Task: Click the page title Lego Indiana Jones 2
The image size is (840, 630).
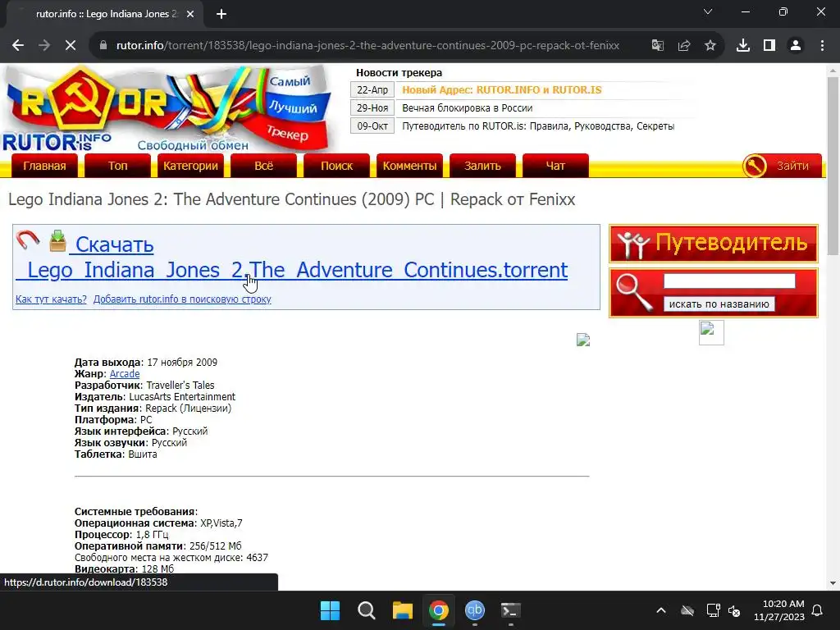Action: pyautogui.click(x=291, y=199)
